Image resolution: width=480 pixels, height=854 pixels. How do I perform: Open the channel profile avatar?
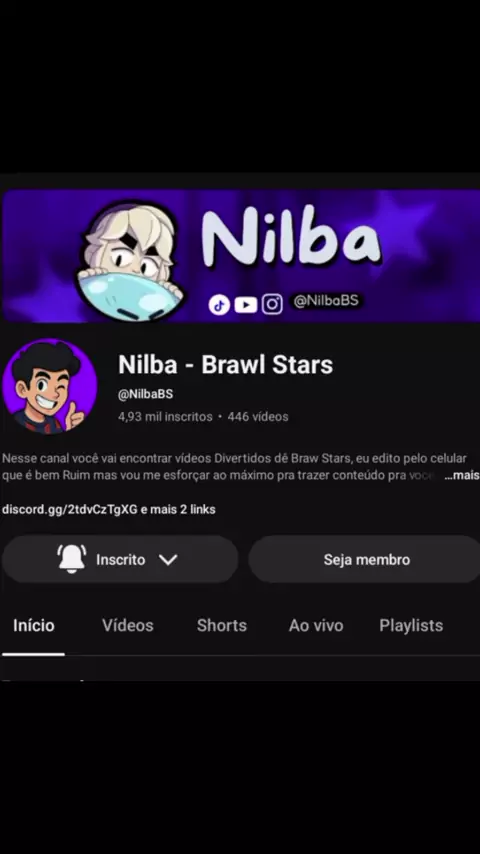pyautogui.click(x=50, y=386)
